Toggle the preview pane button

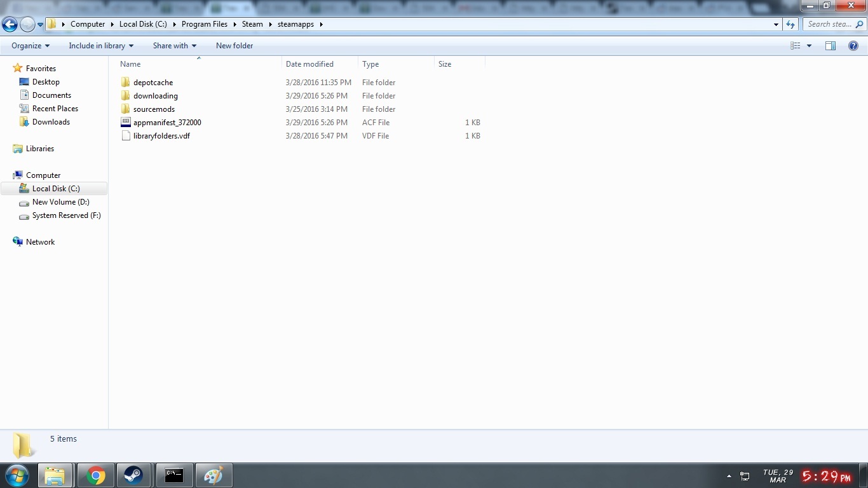point(830,46)
